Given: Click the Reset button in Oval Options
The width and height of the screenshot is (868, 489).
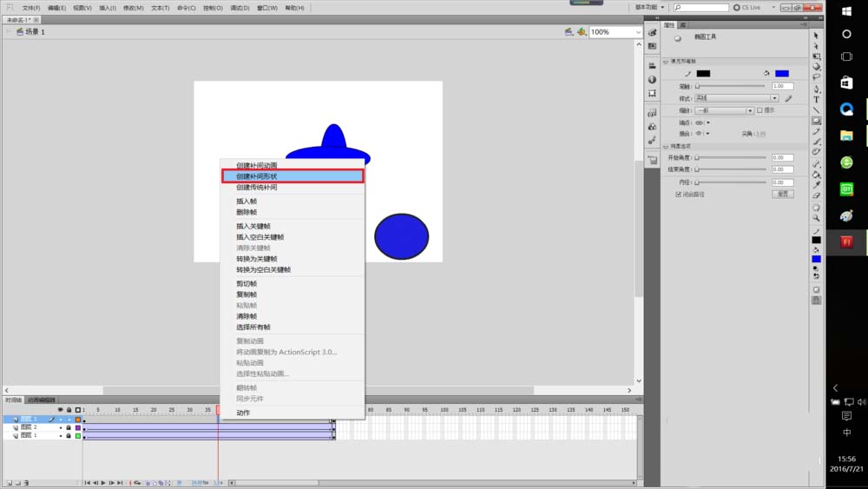Looking at the screenshot, I should tap(783, 194).
